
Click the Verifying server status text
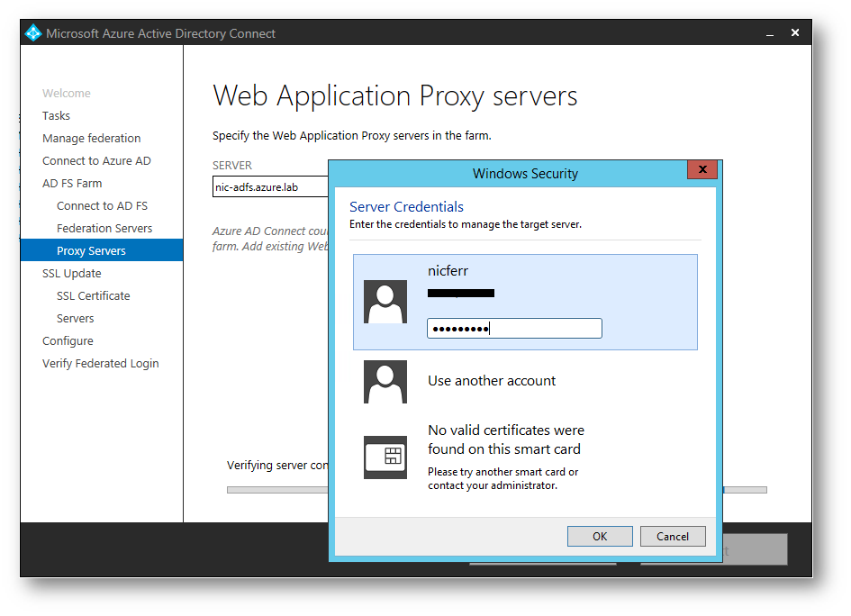click(277, 465)
